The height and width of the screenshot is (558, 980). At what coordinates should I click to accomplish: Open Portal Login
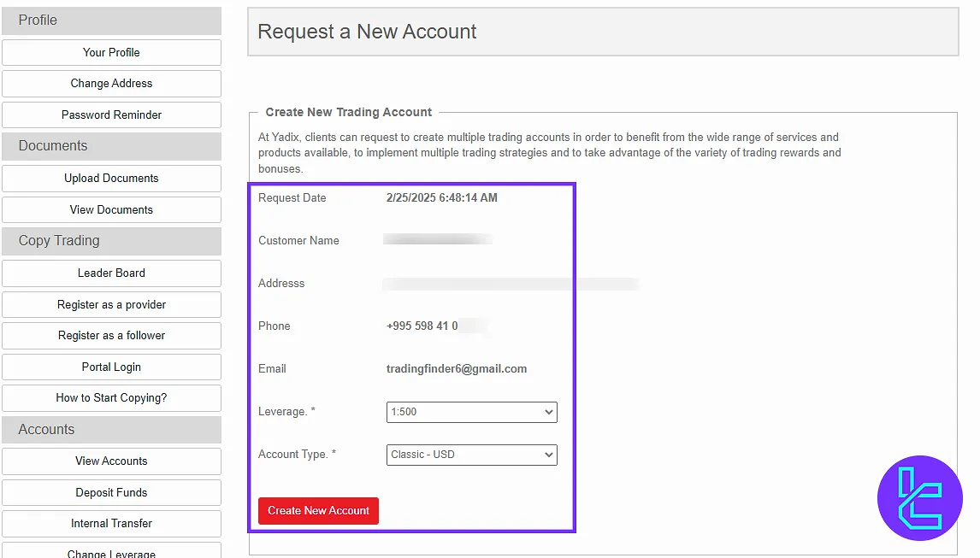pos(111,367)
